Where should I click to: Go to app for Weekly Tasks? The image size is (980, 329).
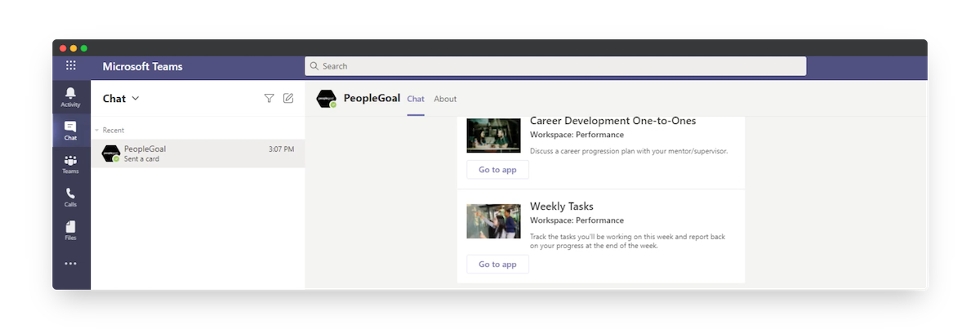(497, 264)
